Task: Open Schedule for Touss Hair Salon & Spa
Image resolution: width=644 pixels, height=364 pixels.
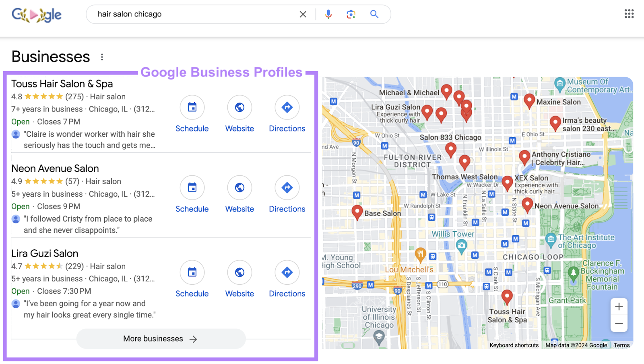Action: [x=192, y=107]
